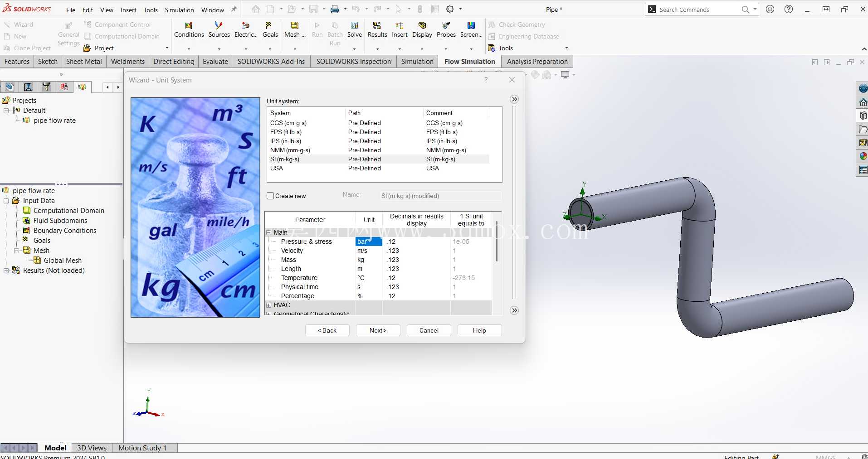Select Boundary Conditions in the tree

tap(65, 231)
